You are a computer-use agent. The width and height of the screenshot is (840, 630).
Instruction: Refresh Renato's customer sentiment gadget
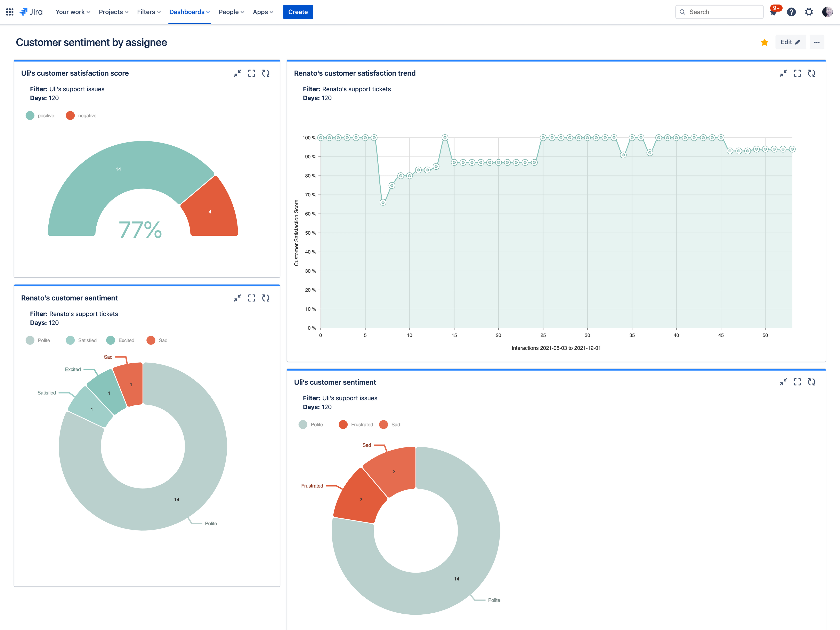tap(266, 298)
